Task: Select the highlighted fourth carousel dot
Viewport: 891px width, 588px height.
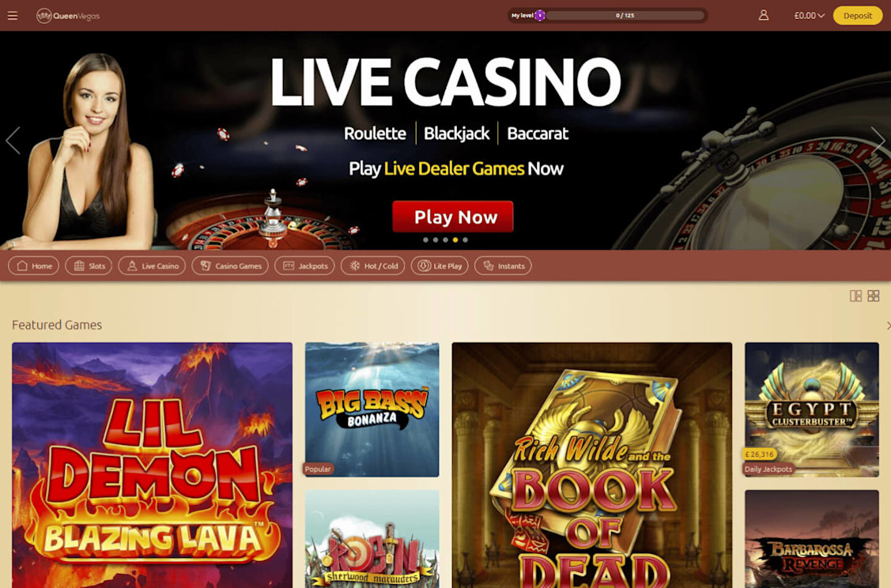Action: tap(455, 239)
